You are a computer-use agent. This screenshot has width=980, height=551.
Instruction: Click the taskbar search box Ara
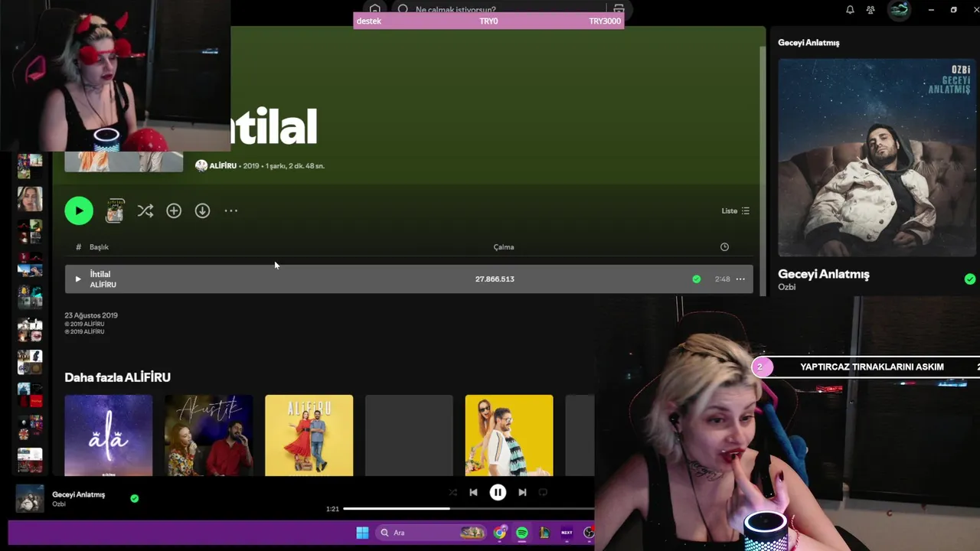click(433, 533)
